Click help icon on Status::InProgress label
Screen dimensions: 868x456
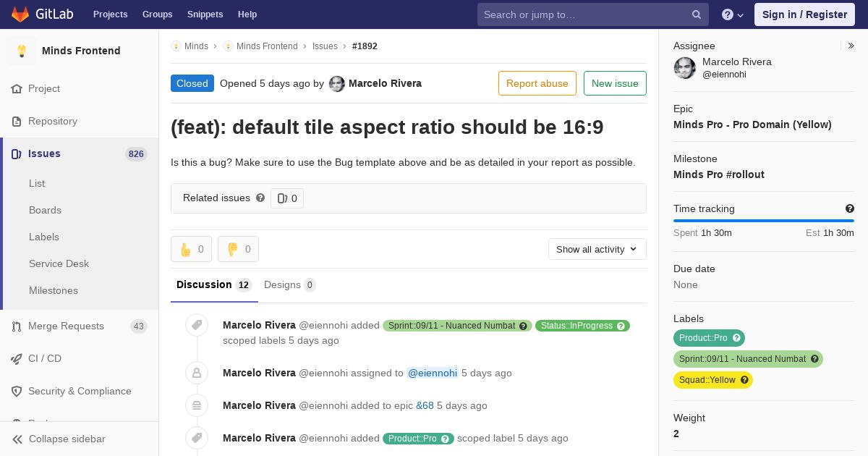coord(621,326)
